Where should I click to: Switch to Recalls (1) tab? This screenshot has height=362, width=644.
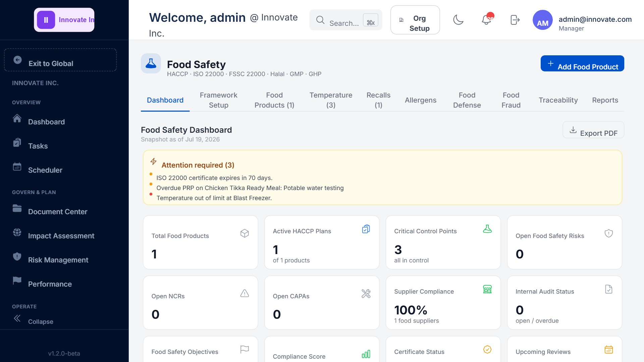click(x=378, y=100)
